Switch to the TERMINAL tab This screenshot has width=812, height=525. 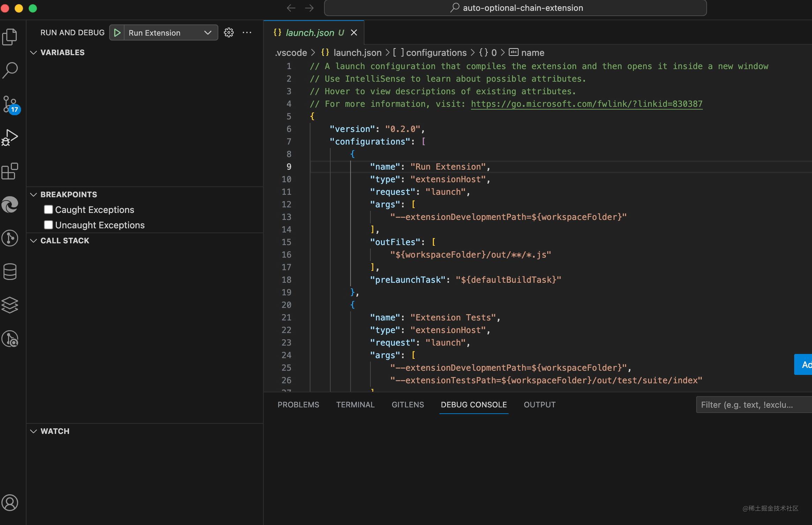click(355, 405)
